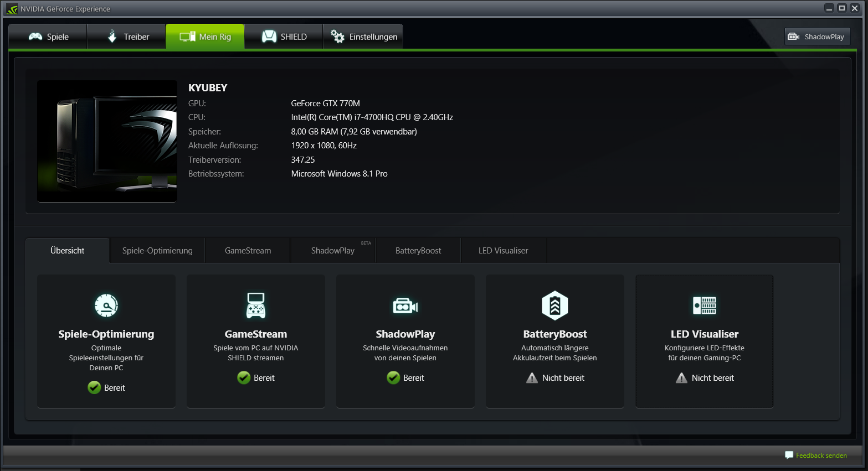Open the Spiele tab
Screen dimensions: 868x471
point(48,37)
